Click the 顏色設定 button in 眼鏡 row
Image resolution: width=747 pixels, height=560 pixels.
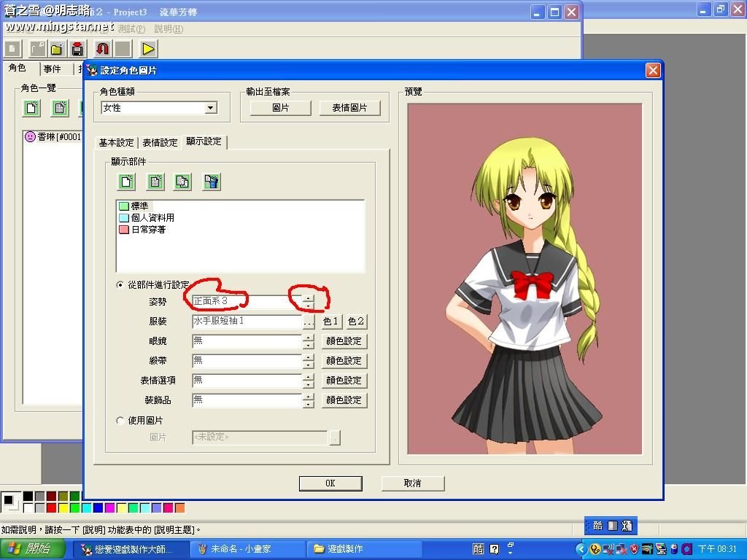click(x=344, y=341)
